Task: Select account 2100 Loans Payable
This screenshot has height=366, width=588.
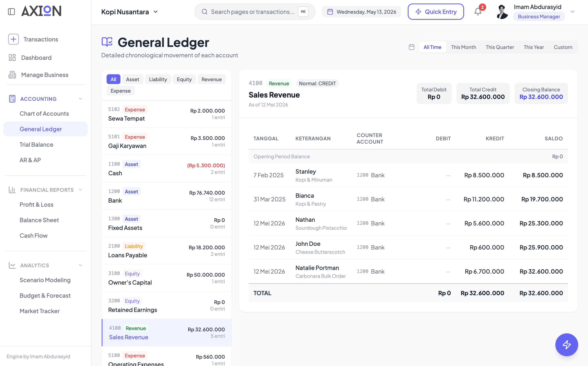Action: (x=167, y=251)
